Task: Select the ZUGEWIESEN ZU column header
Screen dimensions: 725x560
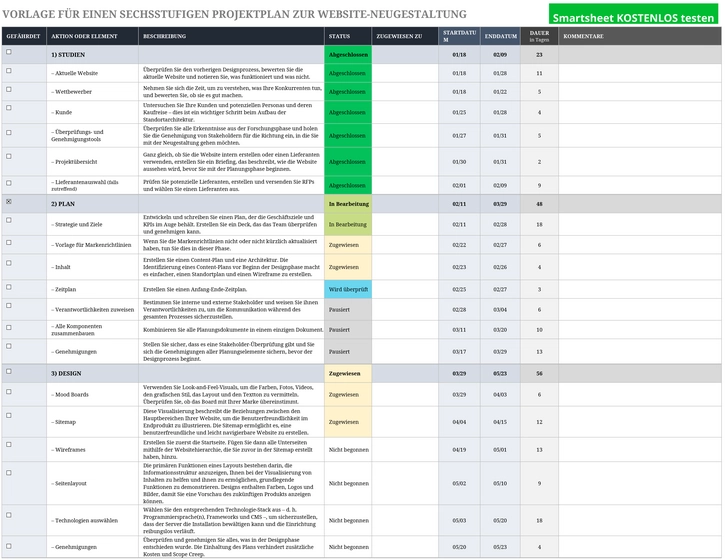Action: click(405, 36)
